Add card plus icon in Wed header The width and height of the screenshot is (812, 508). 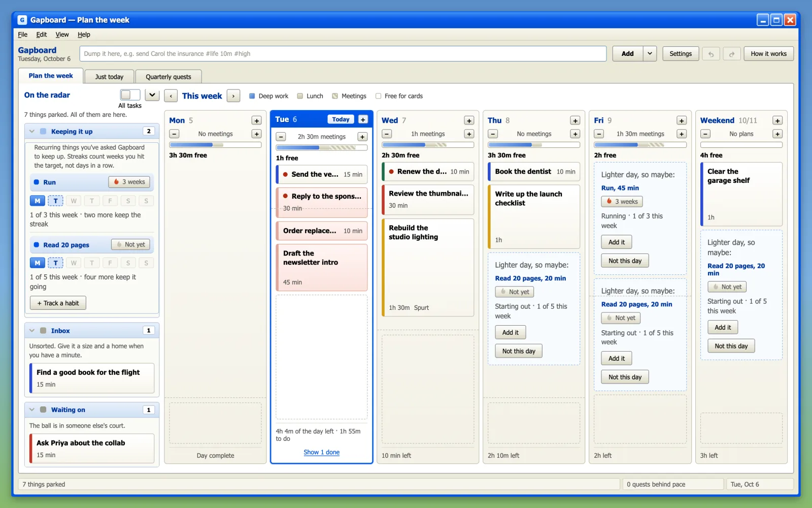pos(469,120)
